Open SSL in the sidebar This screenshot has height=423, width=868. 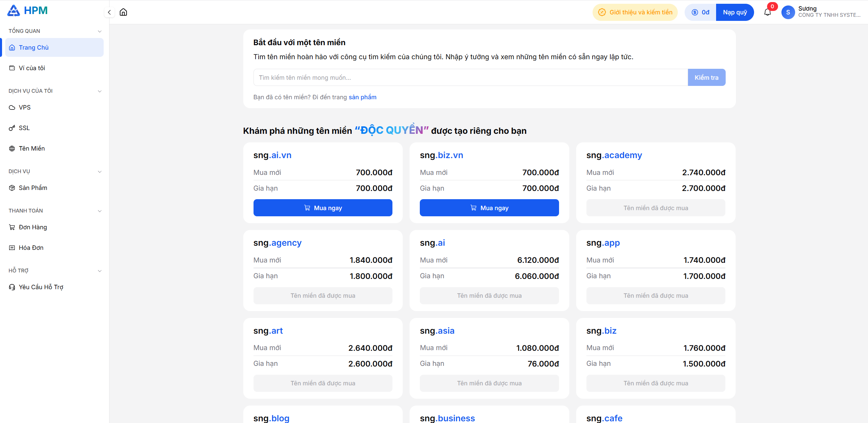(24, 128)
